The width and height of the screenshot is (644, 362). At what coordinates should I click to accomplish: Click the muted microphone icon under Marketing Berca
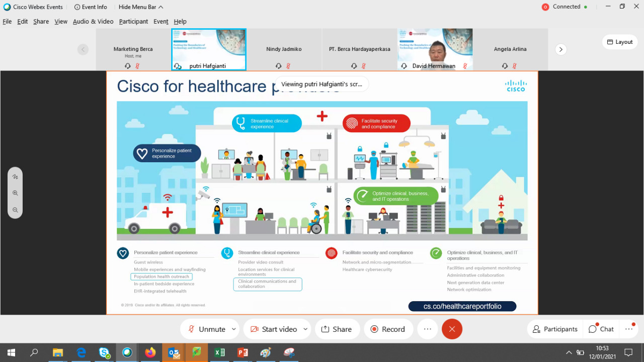(137, 66)
